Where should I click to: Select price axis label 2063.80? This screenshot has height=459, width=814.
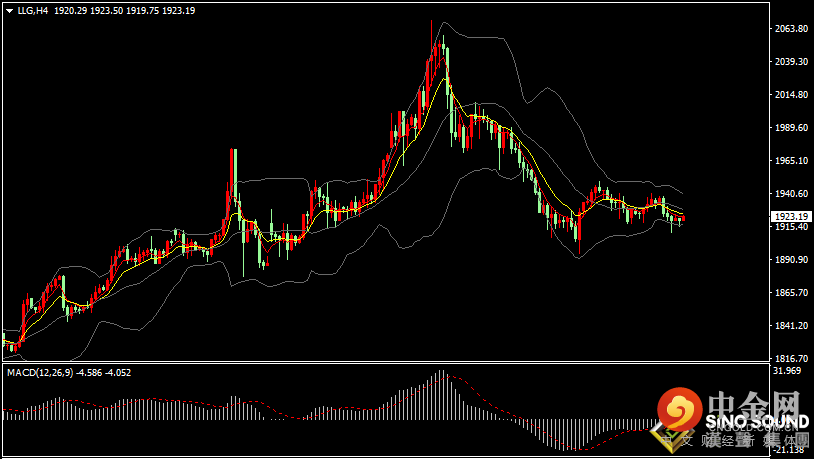coord(791,29)
